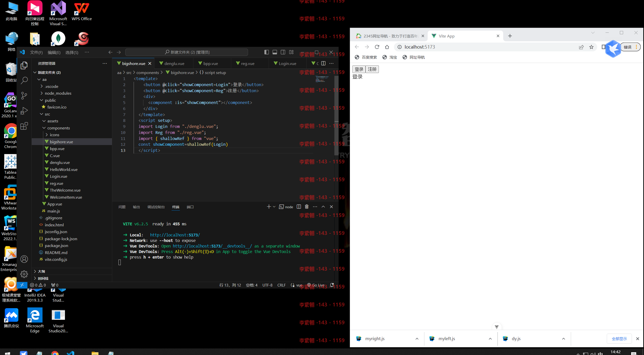Click the remote window status bar icon
This screenshot has height=355, width=644.
pyautogui.click(x=22, y=285)
